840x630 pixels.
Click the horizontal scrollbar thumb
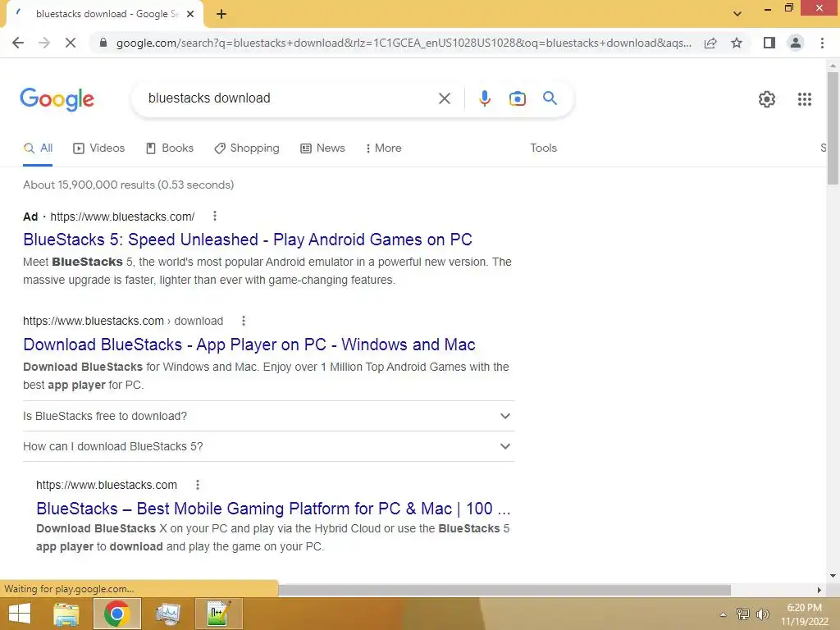point(504,590)
